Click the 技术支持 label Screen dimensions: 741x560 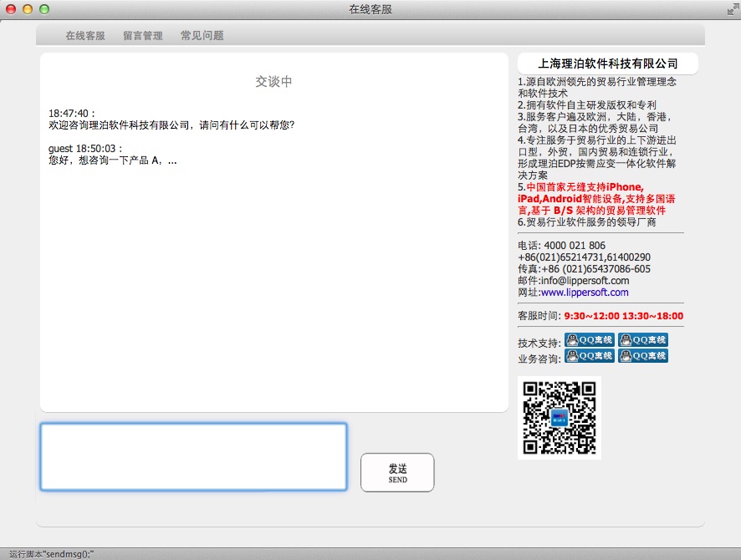539,343
